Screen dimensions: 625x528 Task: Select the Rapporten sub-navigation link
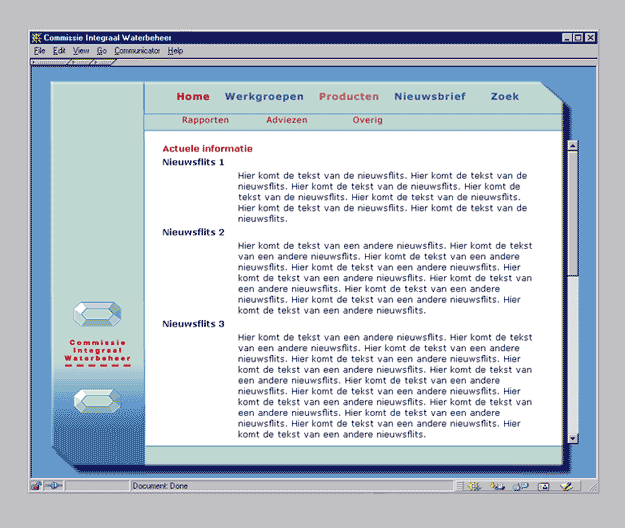click(x=205, y=120)
